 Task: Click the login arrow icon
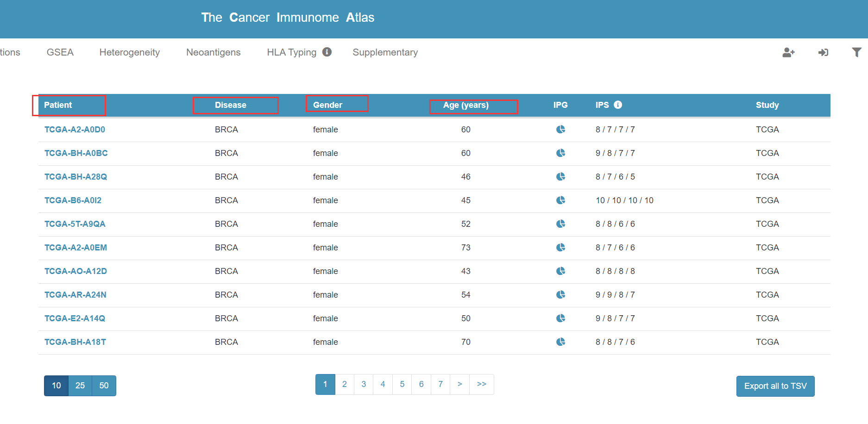[x=823, y=52]
